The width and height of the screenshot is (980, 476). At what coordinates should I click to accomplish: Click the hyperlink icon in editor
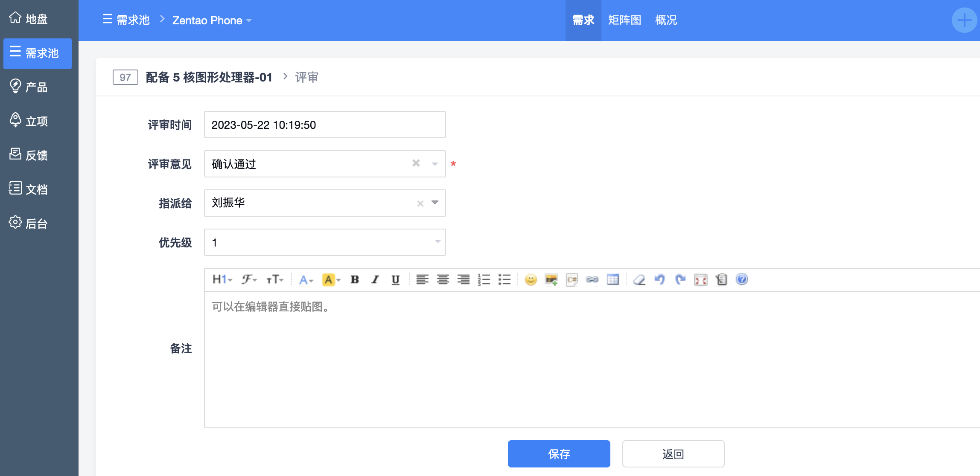592,280
